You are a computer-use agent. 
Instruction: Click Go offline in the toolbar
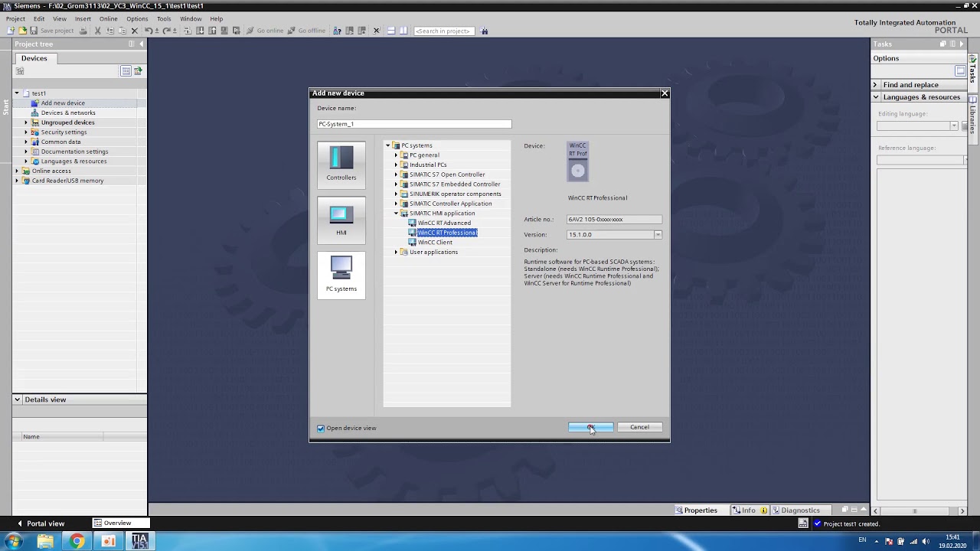point(306,31)
